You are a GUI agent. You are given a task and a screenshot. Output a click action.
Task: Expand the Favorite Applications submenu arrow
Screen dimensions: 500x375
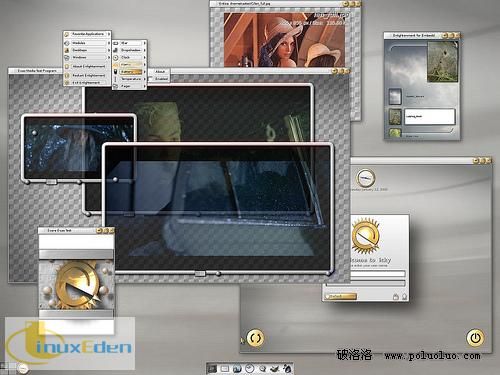(108, 34)
